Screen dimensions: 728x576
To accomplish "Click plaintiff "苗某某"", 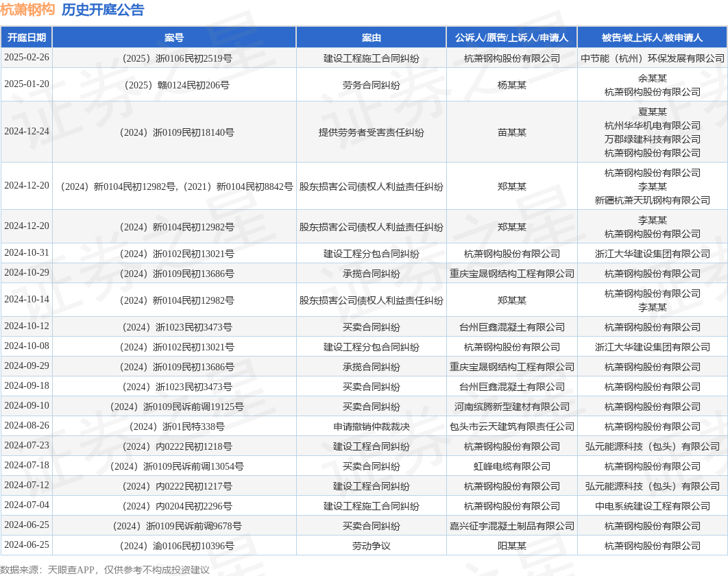I will point(511,132).
